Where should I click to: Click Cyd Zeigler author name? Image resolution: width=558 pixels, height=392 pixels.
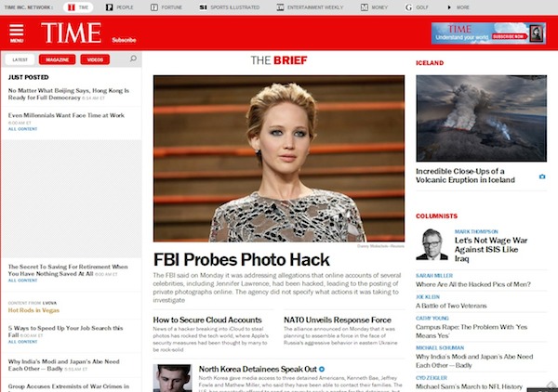pyautogui.click(x=432, y=378)
